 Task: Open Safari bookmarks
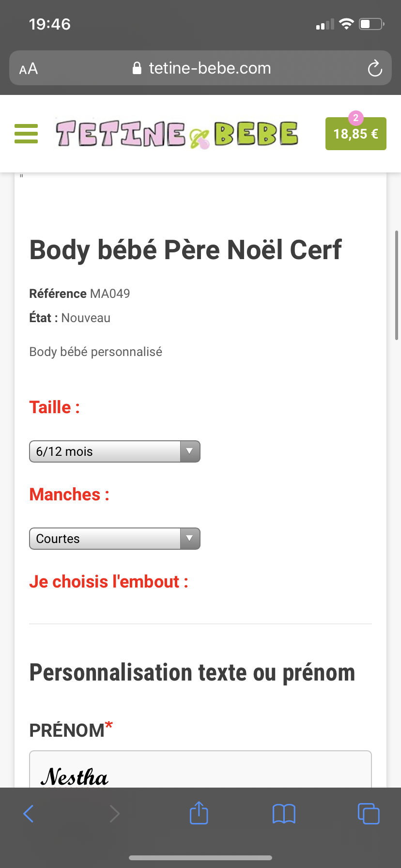click(284, 814)
